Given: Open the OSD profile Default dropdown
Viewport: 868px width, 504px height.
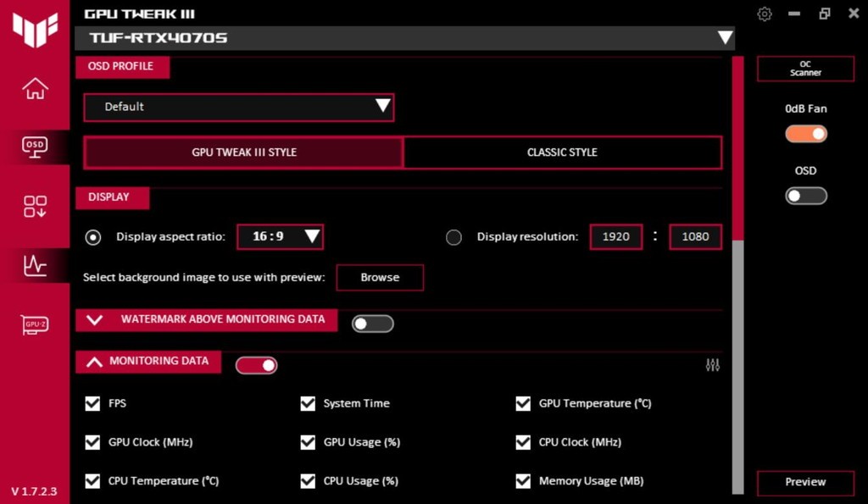Looking at the screenshot, I should click(x=238, y=107).
